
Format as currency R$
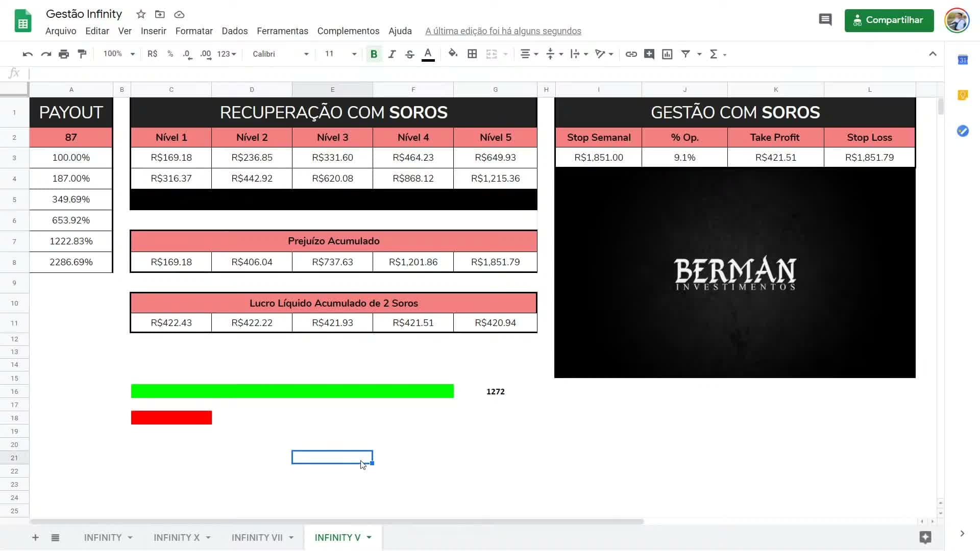152,54
